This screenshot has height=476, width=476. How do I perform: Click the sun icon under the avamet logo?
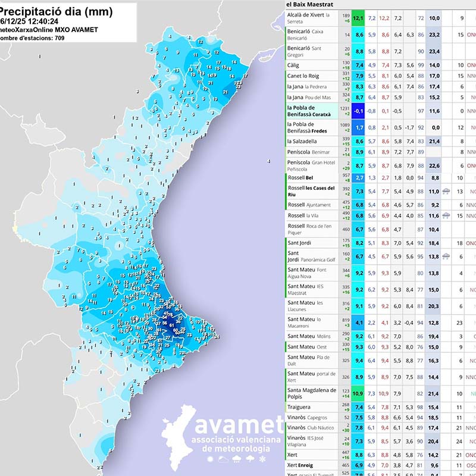210,459
